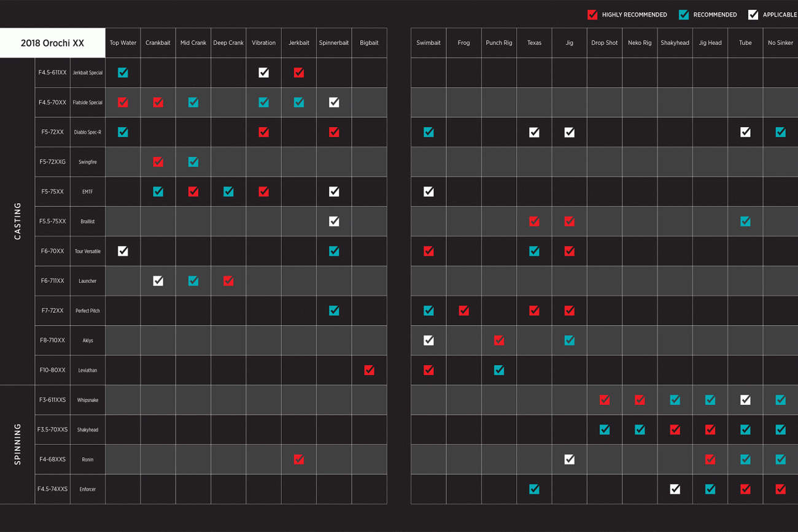
Task: Click Jerkbait checkmark in Ronin row
Action: click(x=299, y=460)
